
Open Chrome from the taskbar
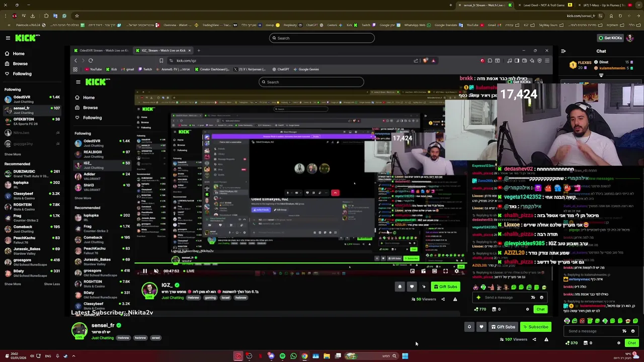[304, 356]
